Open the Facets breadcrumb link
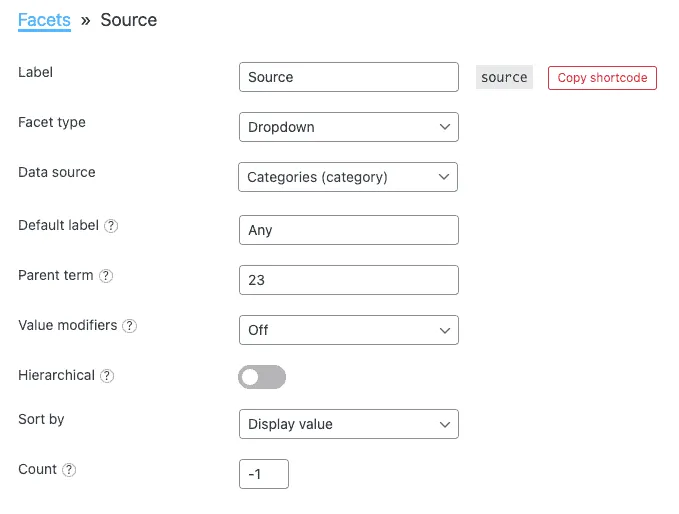This screenshot has width=679, height=514. coord(44,20)
